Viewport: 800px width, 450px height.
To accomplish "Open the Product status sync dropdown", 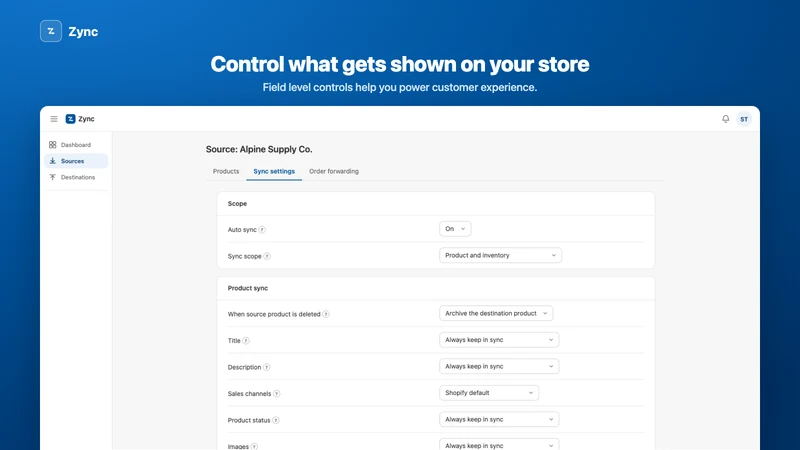I will pos(499,419).
